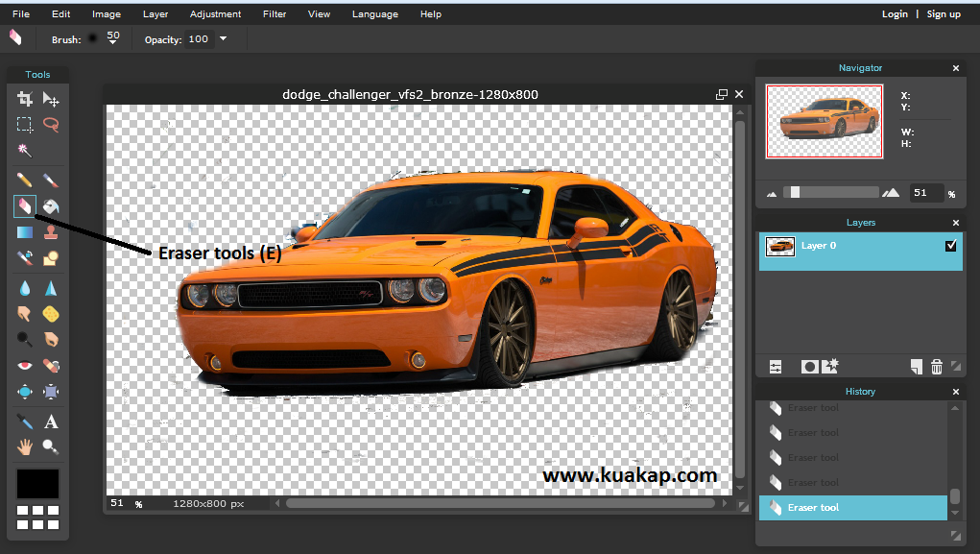
Task: Zoom out using Navigator small mountain icon
Action: point(772,194)
